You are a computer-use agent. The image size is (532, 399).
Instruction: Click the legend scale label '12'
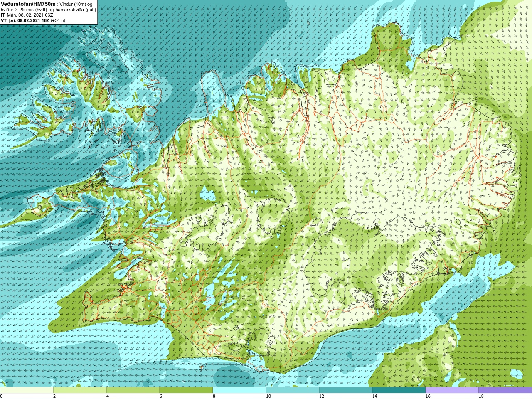click(321, 396)
